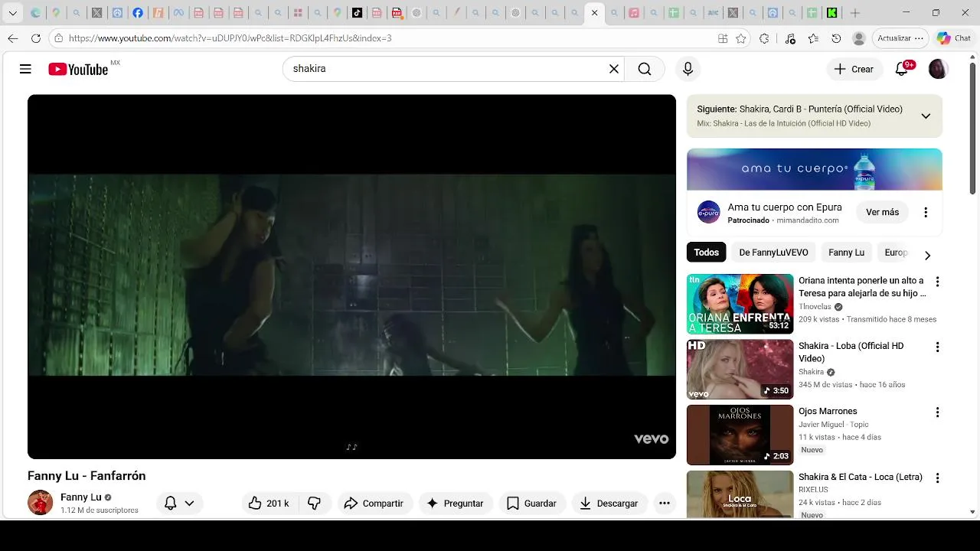Open browser extensions puzzle icon
Screen dimensions: 980x551
coord(764,38)
